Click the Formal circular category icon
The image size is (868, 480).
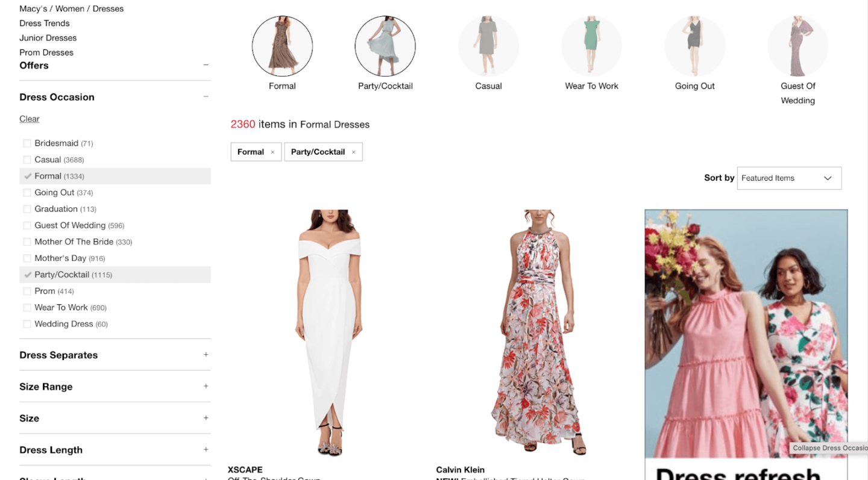coord(282,46)
